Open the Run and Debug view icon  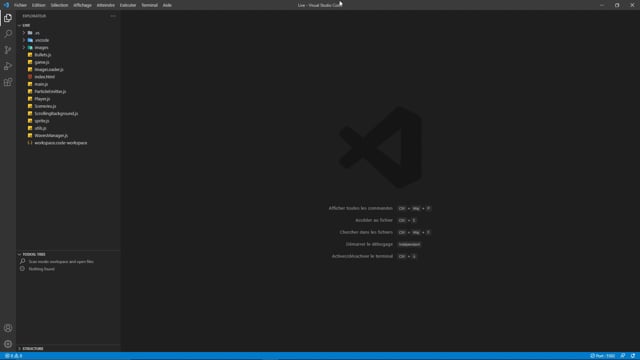pyautogui.click(x=8, y=66)
